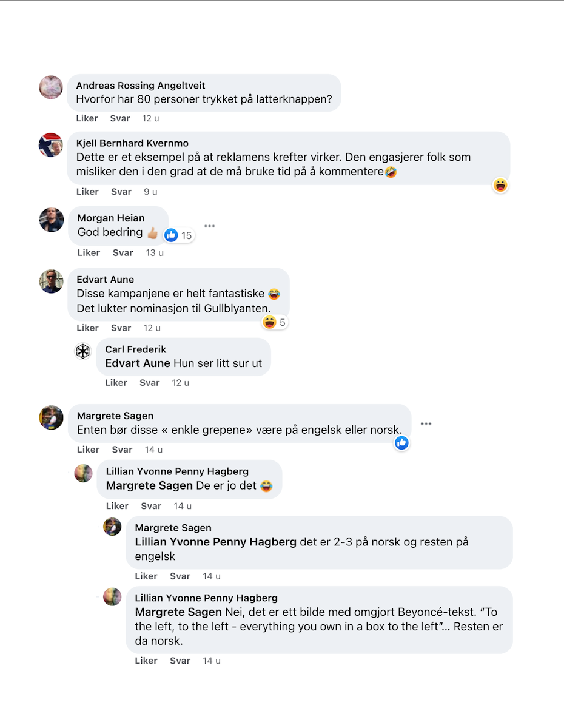The width and height of the screenshot is (564, 728).
Task: Click the 12 u timestamp under Andreas's comment
Action: 150,118
